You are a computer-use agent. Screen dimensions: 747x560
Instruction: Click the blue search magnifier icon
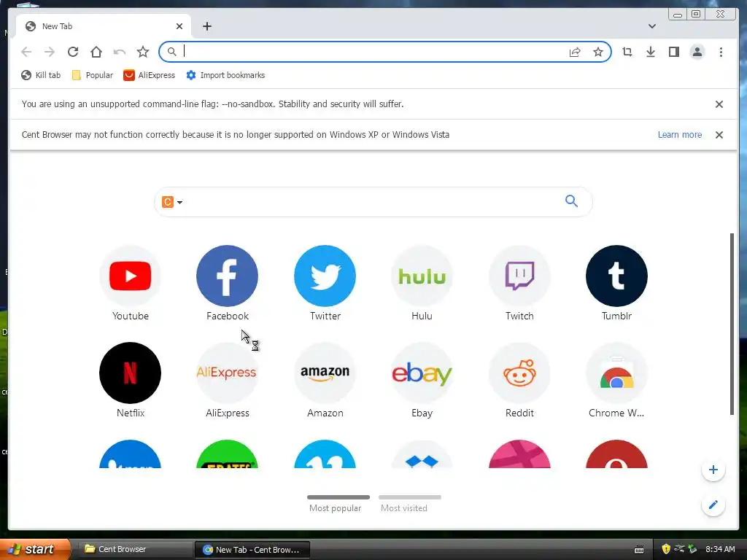tap(572, 201)
